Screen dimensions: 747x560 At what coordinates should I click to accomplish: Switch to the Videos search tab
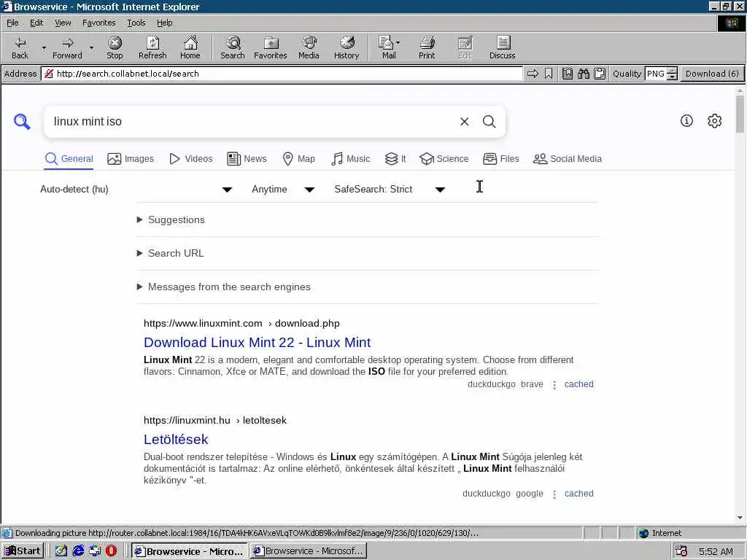[x=191, y=158]
